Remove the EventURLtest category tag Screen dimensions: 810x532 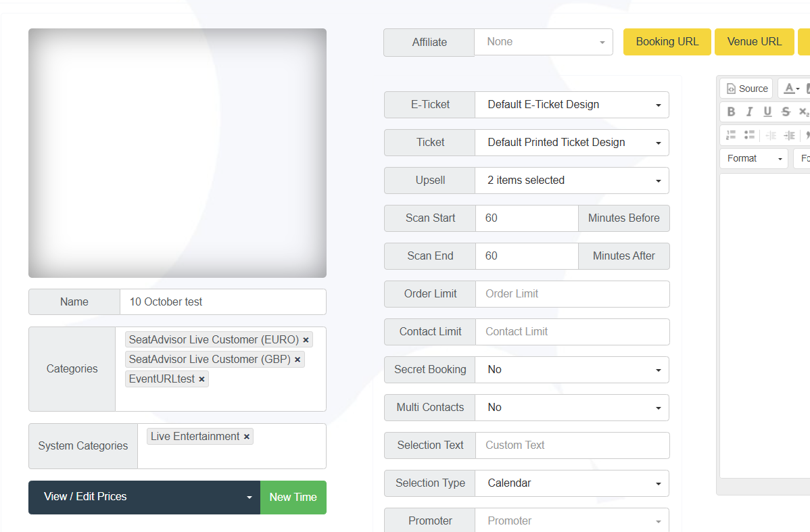202,380
